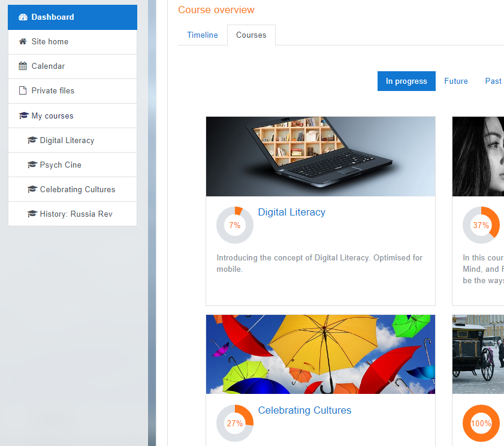Click the graduation cap beside Celebrating Cultures
Image resolution: width=504 pixels, height=446 pixels.
point(32,189)
